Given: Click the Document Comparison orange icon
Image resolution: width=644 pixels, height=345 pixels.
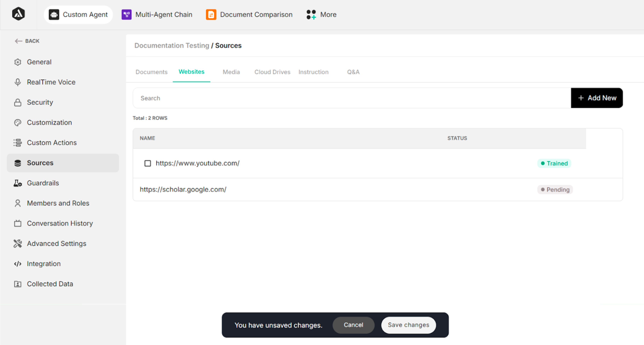Looking at the screenshot, I should [211, 15].
